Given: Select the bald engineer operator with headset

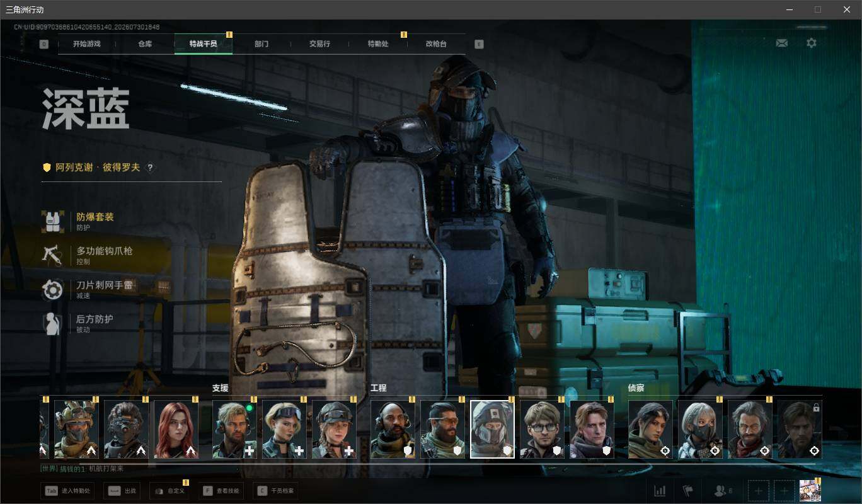Looking at the screenshot, I should click(393, 429).
